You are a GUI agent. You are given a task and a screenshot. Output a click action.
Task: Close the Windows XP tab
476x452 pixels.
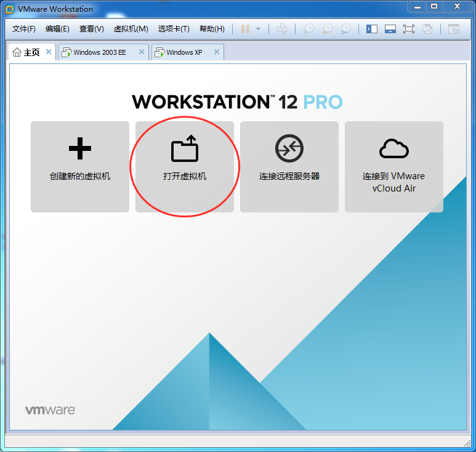217,52
